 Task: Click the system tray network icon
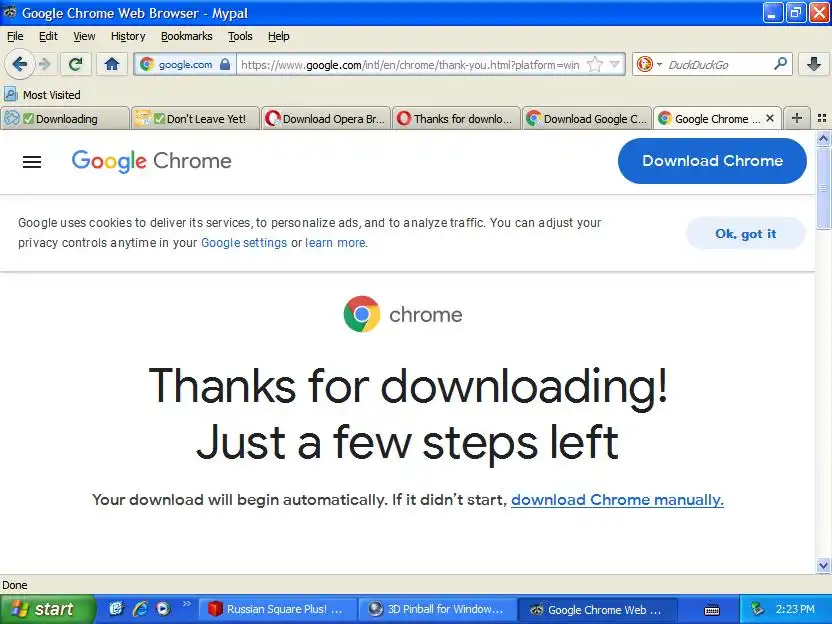pos(757,609)
